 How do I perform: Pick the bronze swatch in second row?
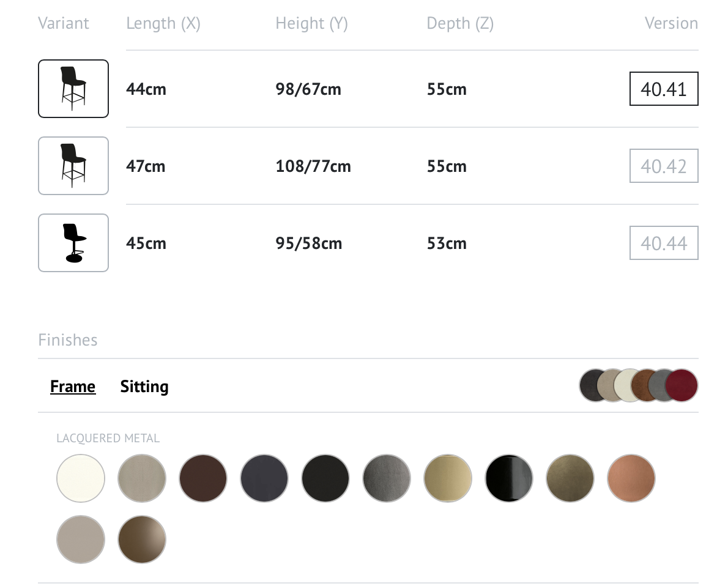(142, 540)
